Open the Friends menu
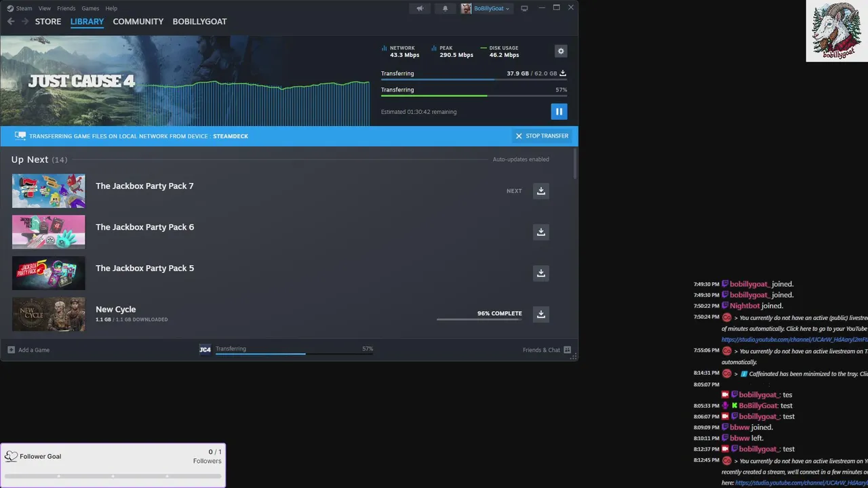The width and height of the screenshot is (868, 488). pyautogui.click(x=66, y=8)
